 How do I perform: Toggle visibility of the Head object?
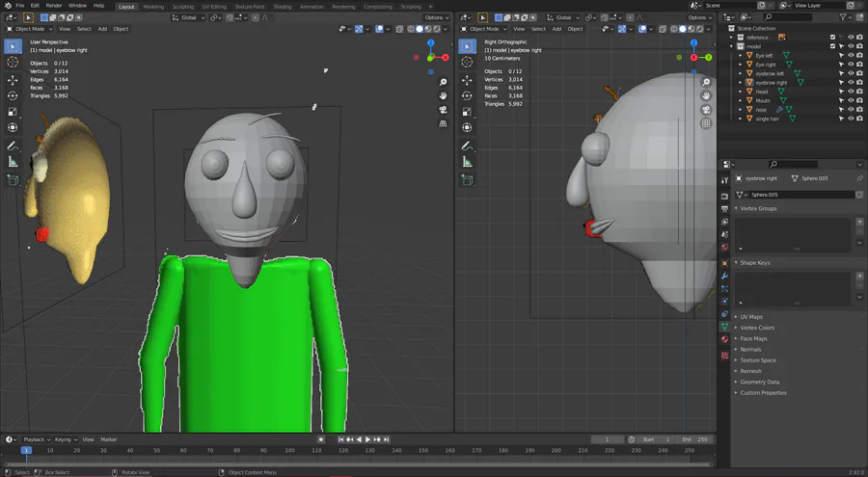click(x=850, y=92)
